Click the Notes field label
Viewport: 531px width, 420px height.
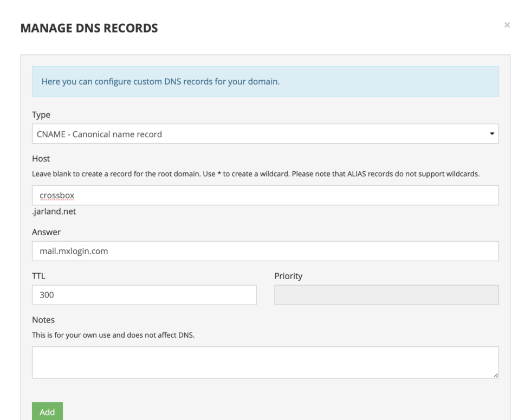43,320
